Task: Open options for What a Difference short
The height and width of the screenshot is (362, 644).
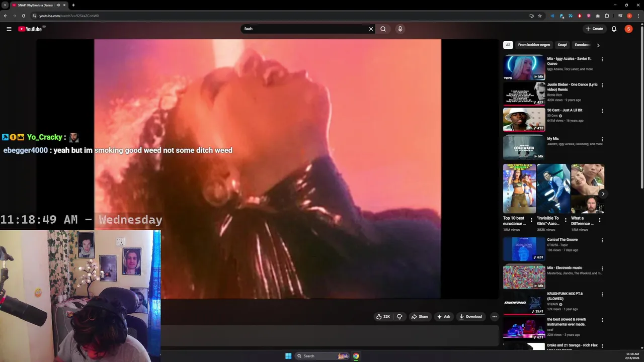Action: coord(599,220)
